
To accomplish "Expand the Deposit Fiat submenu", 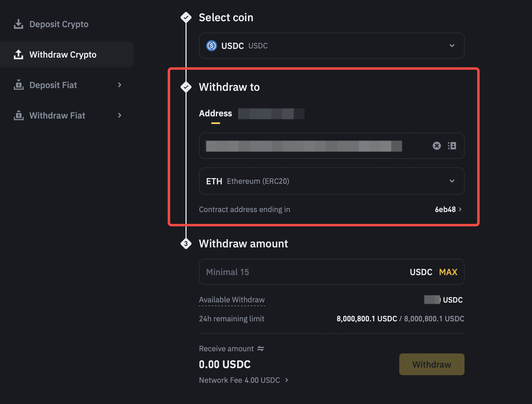I will [120, 85].
